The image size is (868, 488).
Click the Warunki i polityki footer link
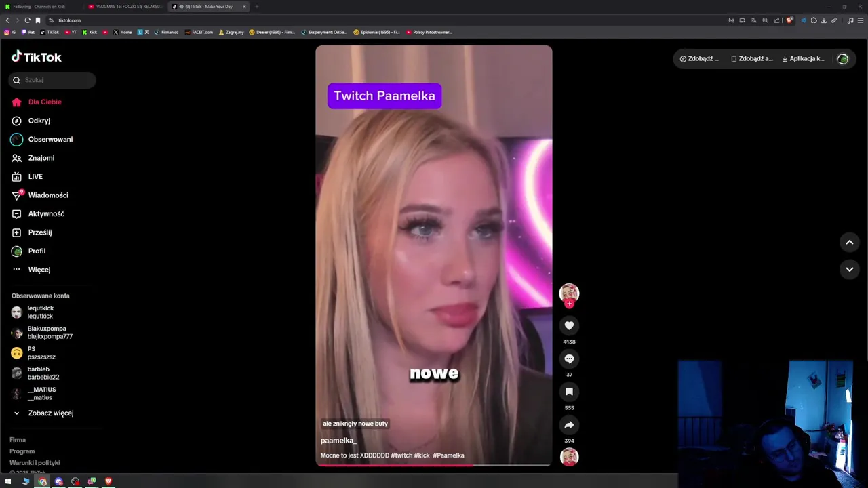coord(35,463)
